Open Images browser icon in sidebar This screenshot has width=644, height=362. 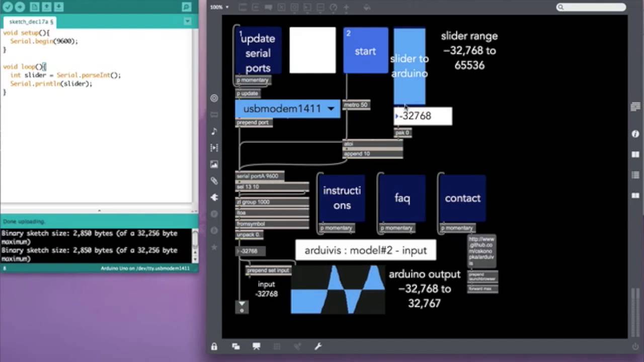click(x=214, y=164)
